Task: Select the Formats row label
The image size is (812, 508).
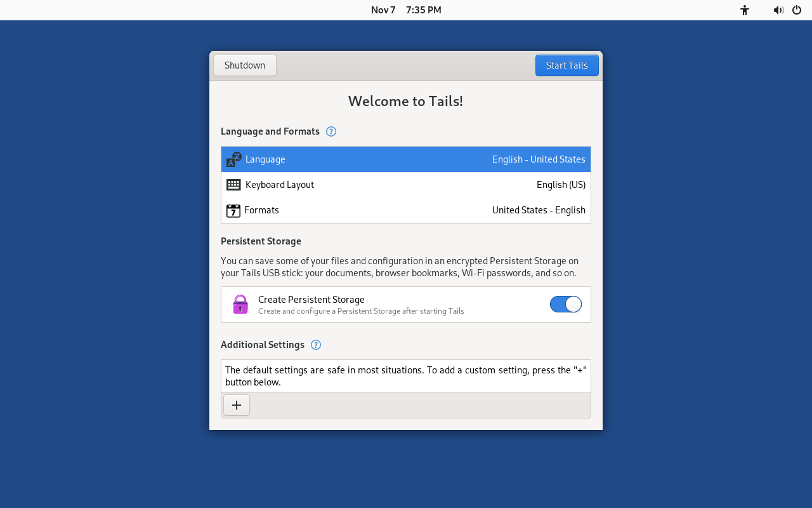Action: [261, 210]
